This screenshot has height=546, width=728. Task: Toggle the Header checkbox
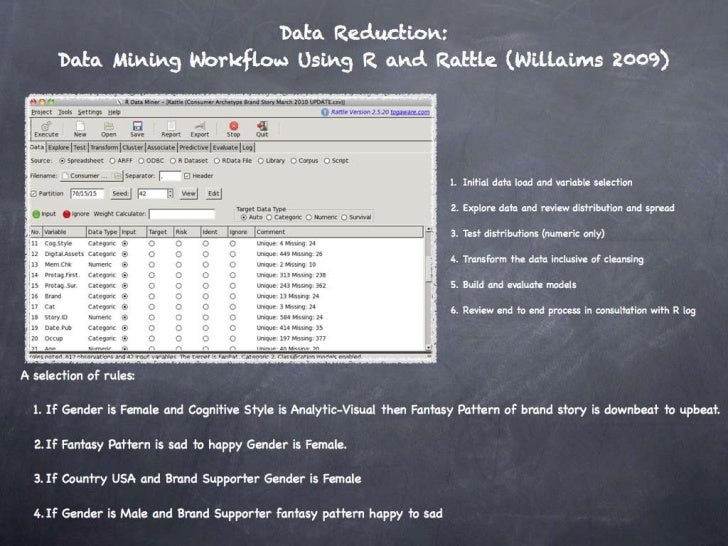point(187,176)
